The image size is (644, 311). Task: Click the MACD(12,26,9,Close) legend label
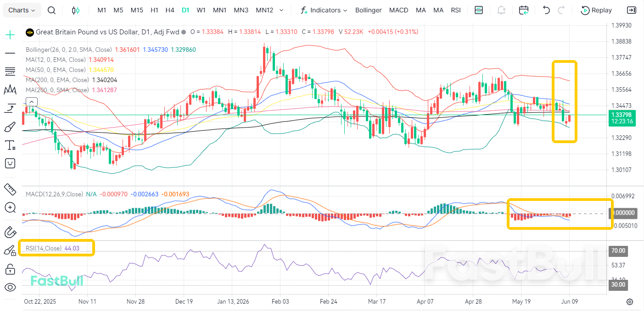(x=55, y=194)
